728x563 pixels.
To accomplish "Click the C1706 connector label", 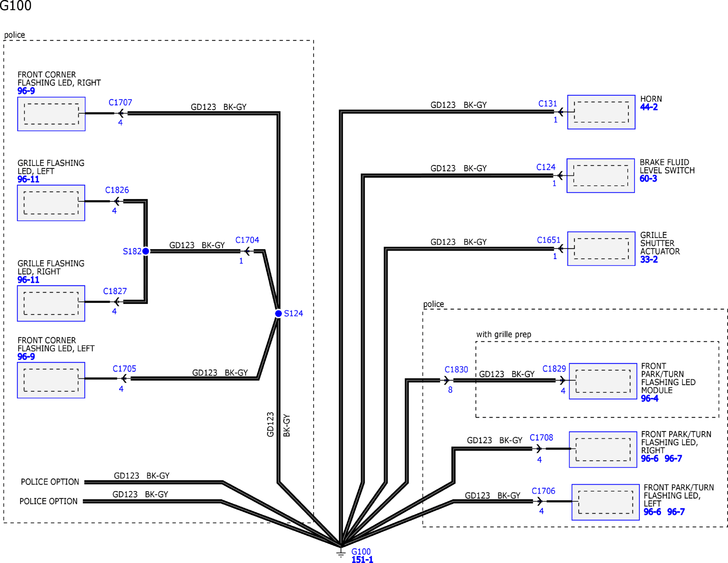I will pyautogui.click(x=543, y=491).
